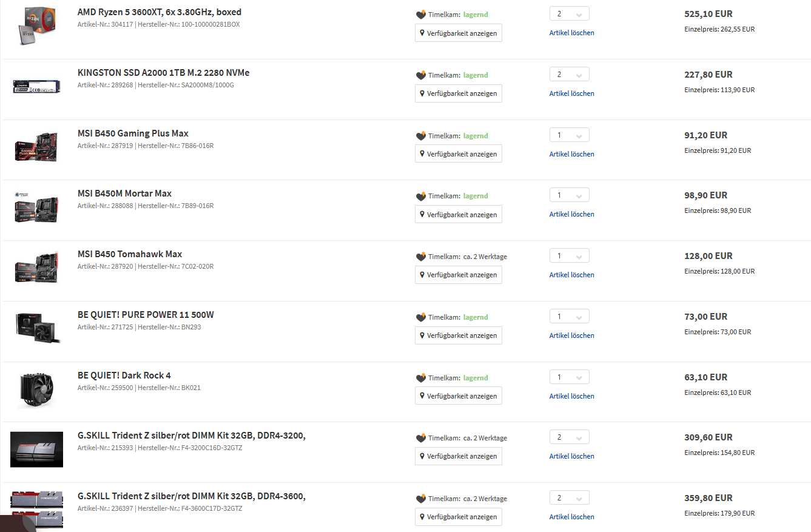This screenshot has width=811, height=532.
Task: Delete Dark Rock 4 article
Action: click(572, 396)
